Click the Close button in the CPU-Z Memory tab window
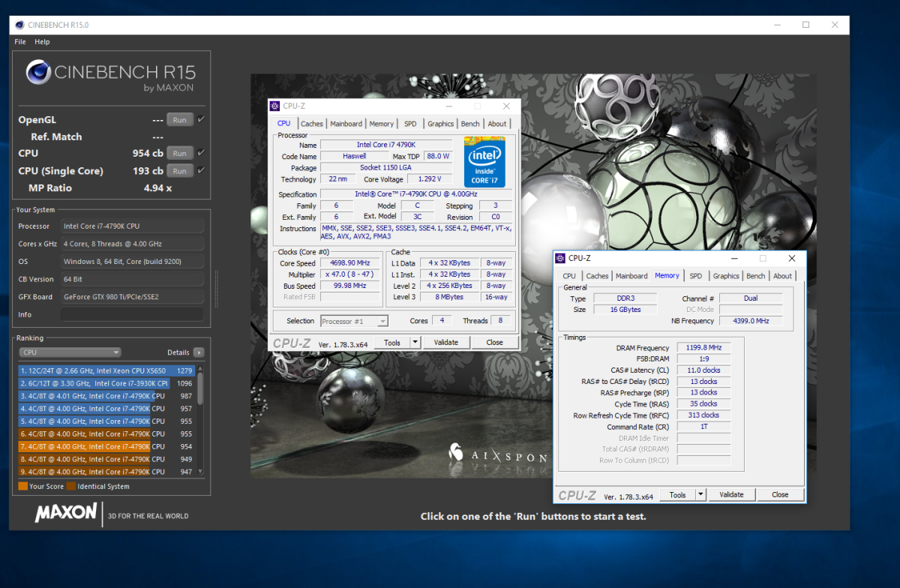 [x=780, y=494]
